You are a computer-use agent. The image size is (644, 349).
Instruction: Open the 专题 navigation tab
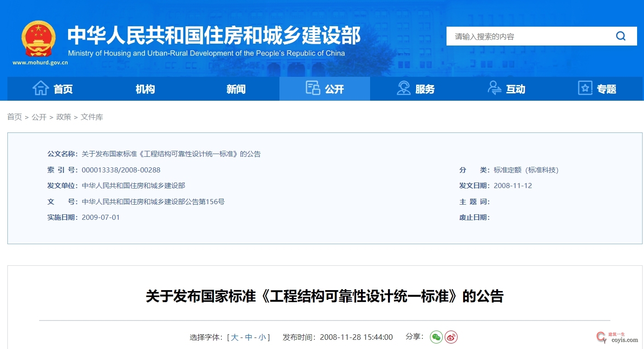tap(597, 89)
